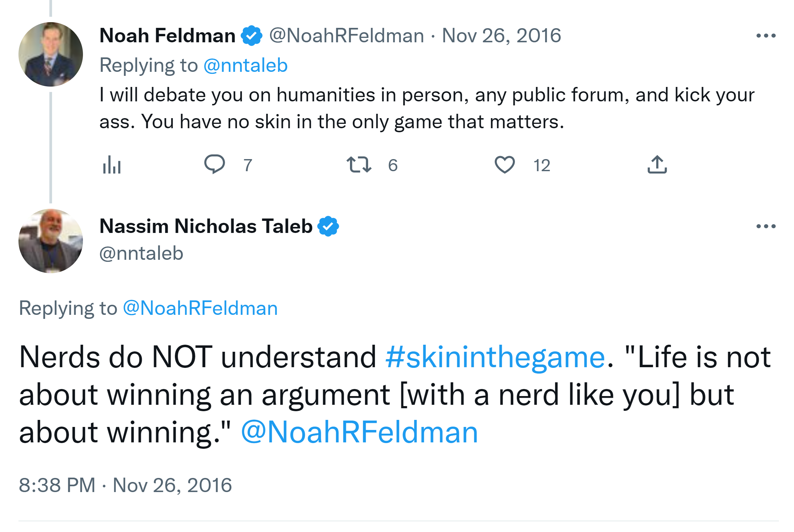Open Nassim Taleb's profile picture
Image resolution: width=794 pixels, height=532 pixels.
coord(51,241)
